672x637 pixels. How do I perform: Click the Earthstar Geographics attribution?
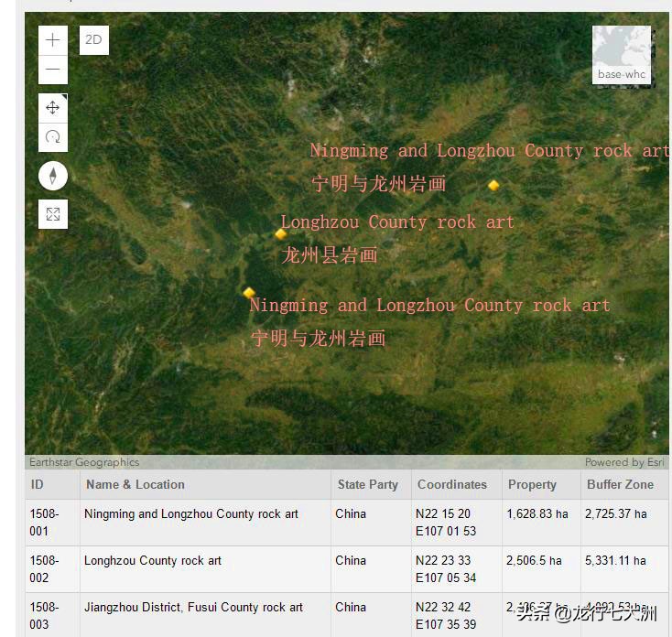(x=84, y=462)
